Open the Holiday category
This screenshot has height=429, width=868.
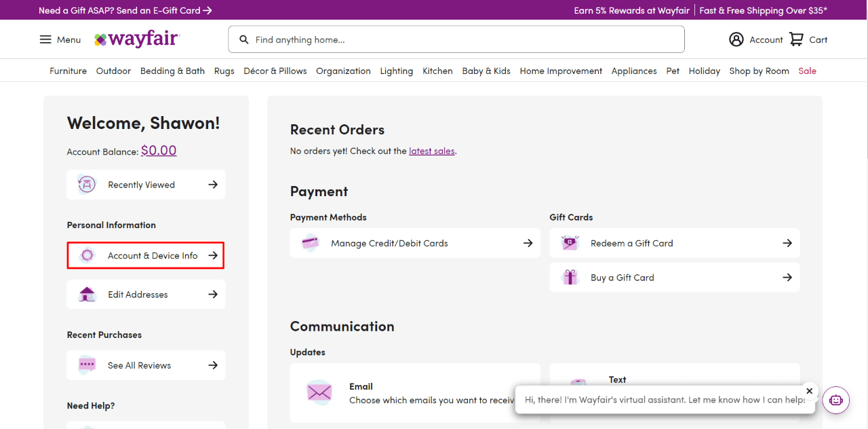click(x=704, y=71)
